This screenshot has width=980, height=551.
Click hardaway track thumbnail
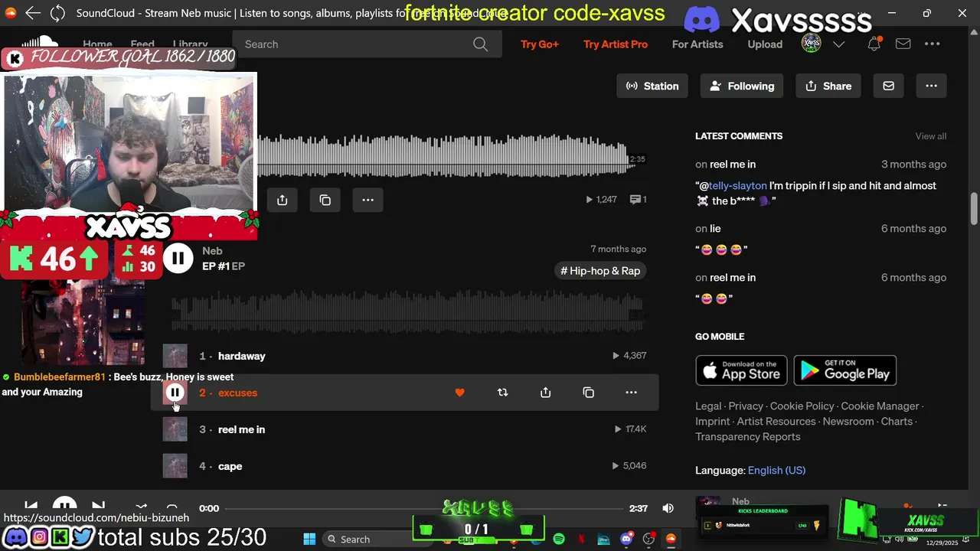tap(175, 356)
